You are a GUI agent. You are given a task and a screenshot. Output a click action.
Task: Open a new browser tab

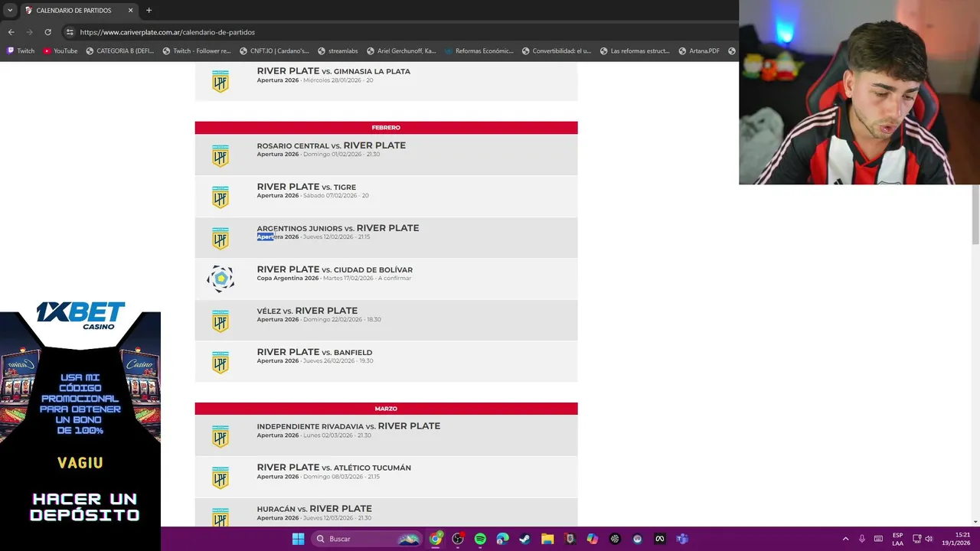click(x=149, y=10)
